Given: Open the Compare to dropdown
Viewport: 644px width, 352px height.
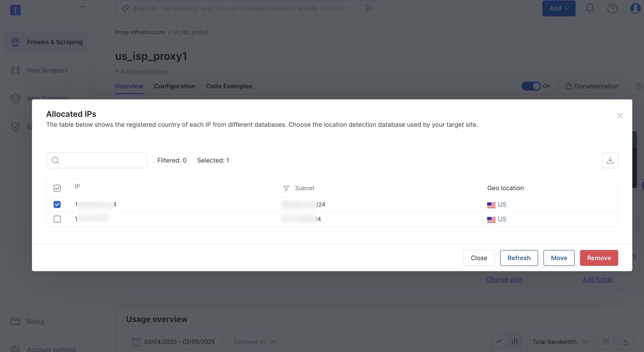Looking at the screenshot, I should point(255,342).
